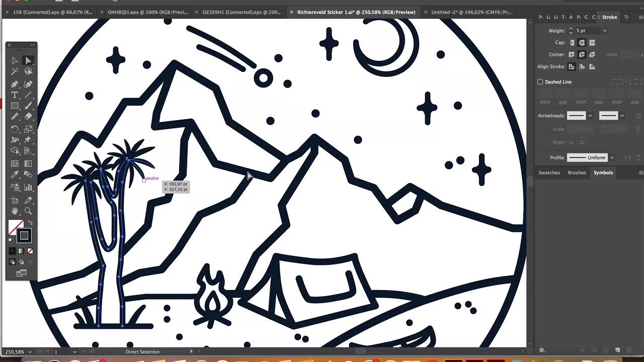Select the Gradient tool
The width and height of the screenshot is (644, 362).
tap(28, 163)
